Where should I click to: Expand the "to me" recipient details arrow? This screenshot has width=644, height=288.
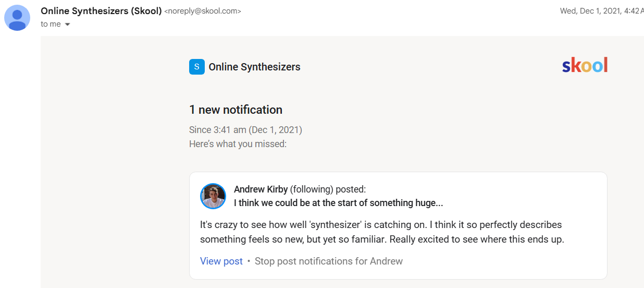click(67, 25)
